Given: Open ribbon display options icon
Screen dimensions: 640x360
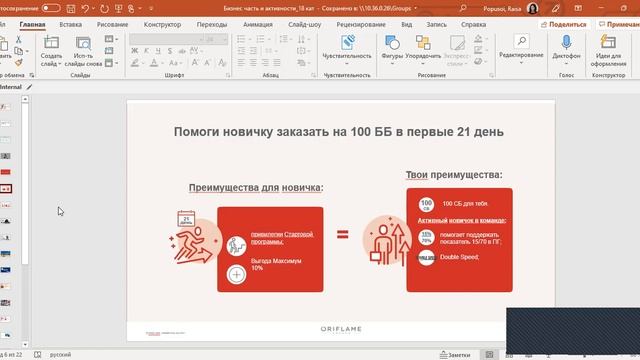Looking at the screenshot, I should click(578, 8).
